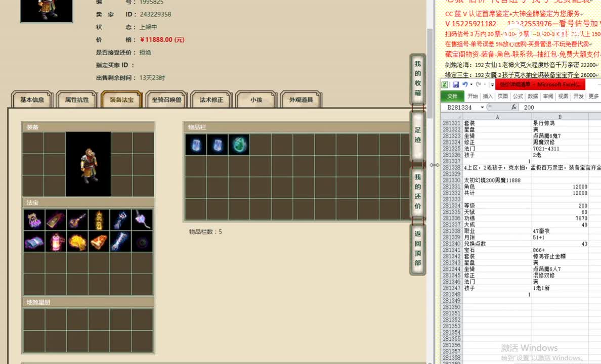Open the 坐骑召唤兽 tab

(x=166, y=100)
